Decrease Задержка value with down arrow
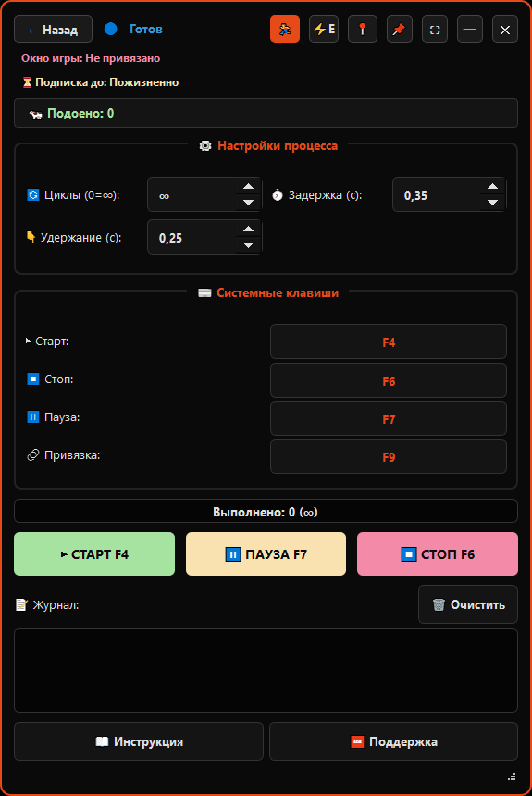The image size is (532, 796). coord(492,203)
